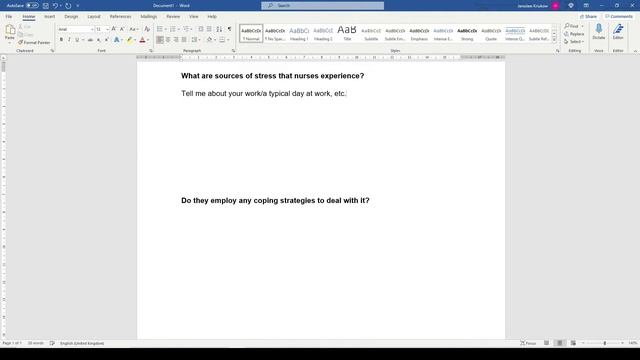
Task: Open the File menu tab
Action: tap(9, 17)
